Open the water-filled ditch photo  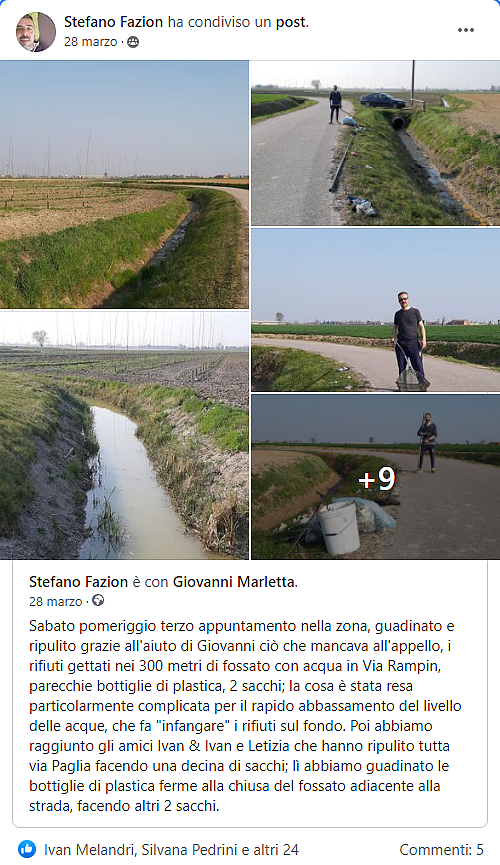(124, 436)
